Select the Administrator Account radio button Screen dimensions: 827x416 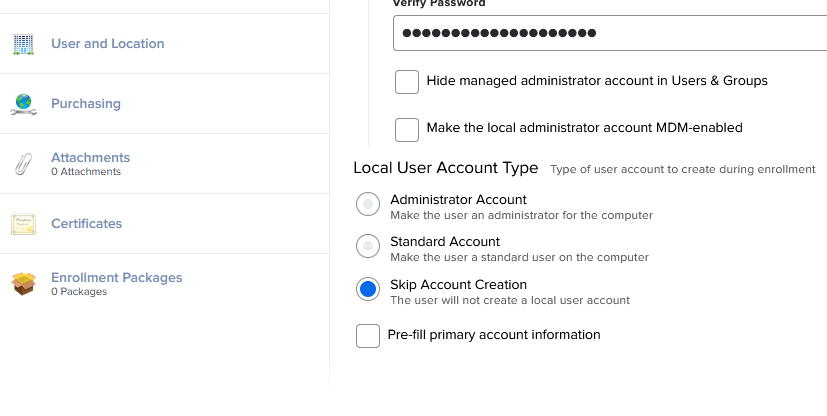tap(368, 204)
